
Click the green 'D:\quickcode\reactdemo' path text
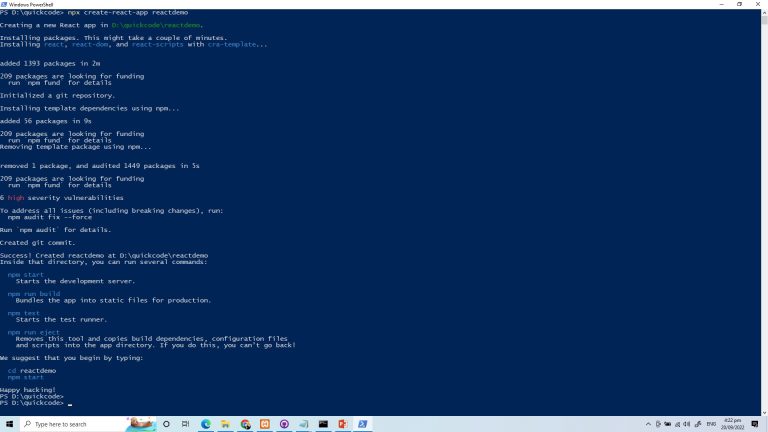[x=157, y=25]
